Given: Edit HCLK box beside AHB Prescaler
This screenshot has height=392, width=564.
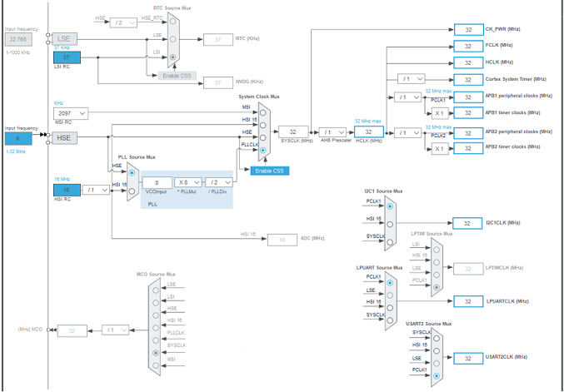Looking at the screenshot, I should (x=369, y=131).
